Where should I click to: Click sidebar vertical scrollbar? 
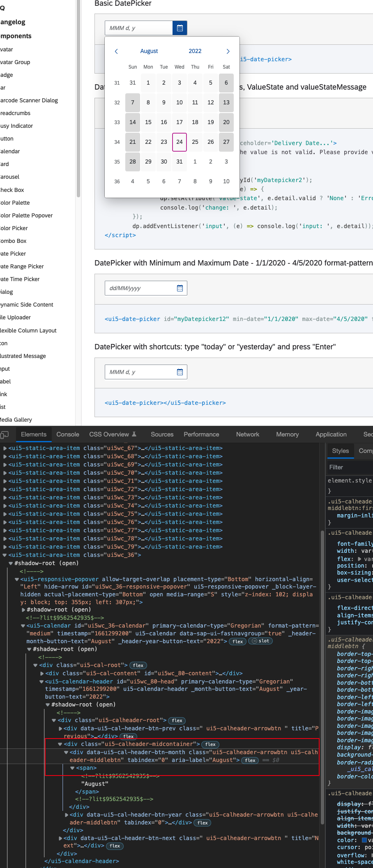coord(78,99)
